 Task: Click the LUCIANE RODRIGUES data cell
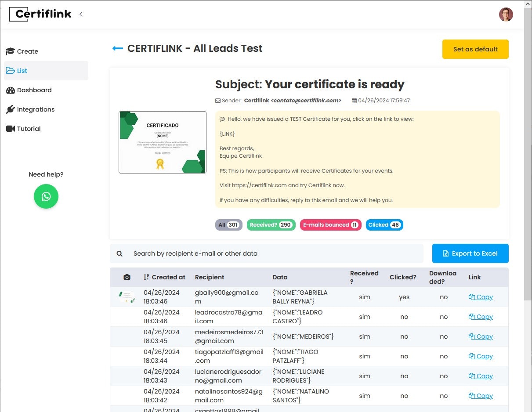(298, 376)
